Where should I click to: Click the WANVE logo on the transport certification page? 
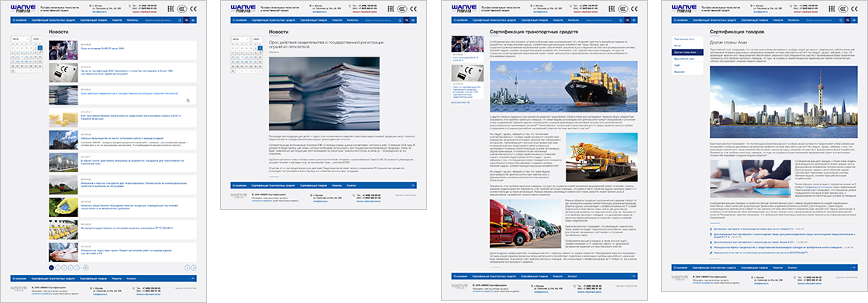(464, 9)
